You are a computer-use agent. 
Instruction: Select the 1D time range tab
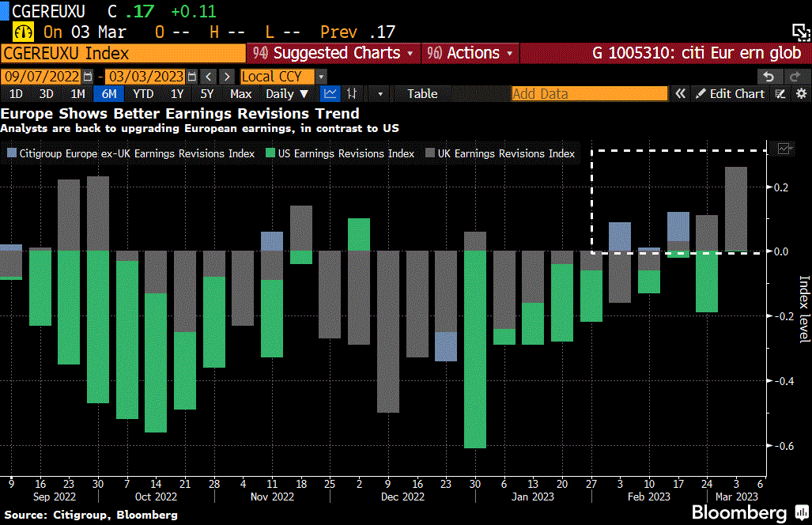(x=16, y=94)
